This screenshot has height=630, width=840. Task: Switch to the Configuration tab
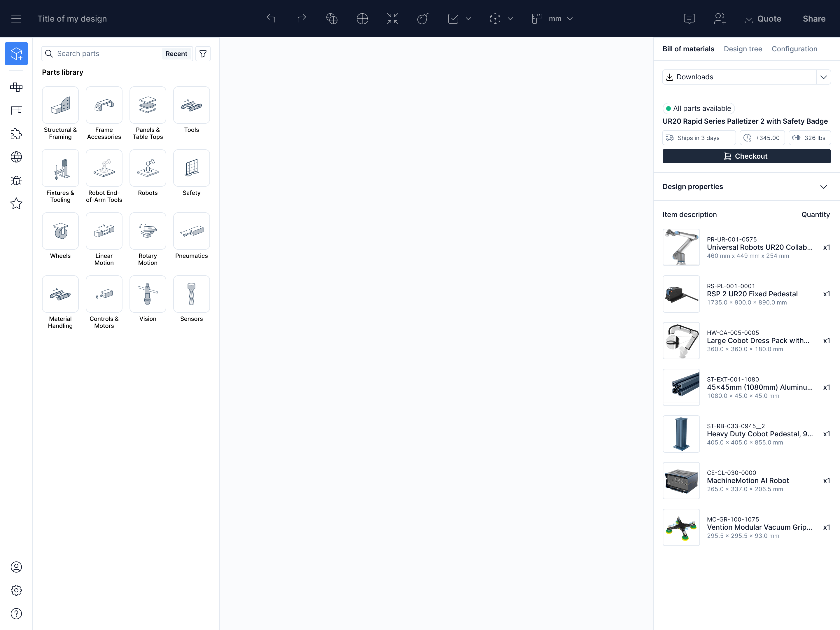click(794, 49)
